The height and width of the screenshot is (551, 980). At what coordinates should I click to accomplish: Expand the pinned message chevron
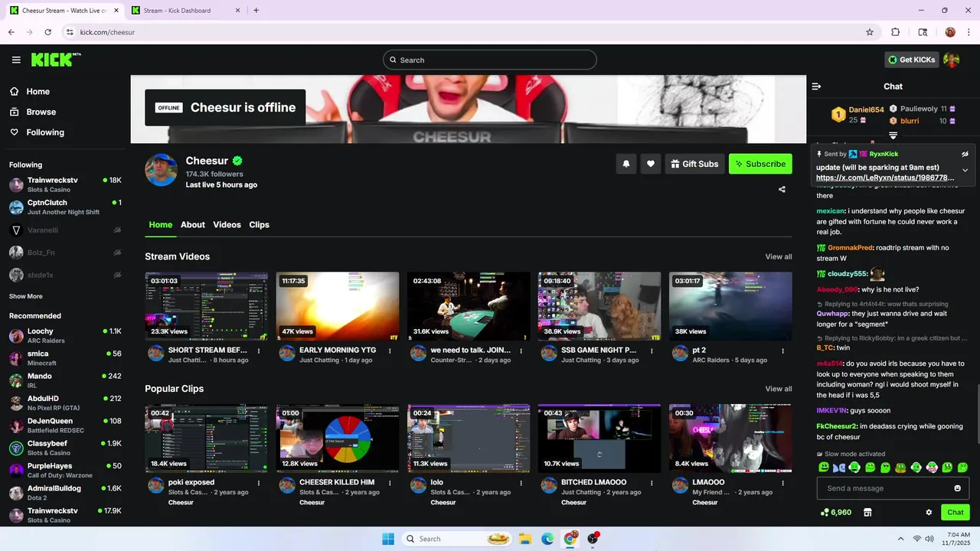point(965,170)
